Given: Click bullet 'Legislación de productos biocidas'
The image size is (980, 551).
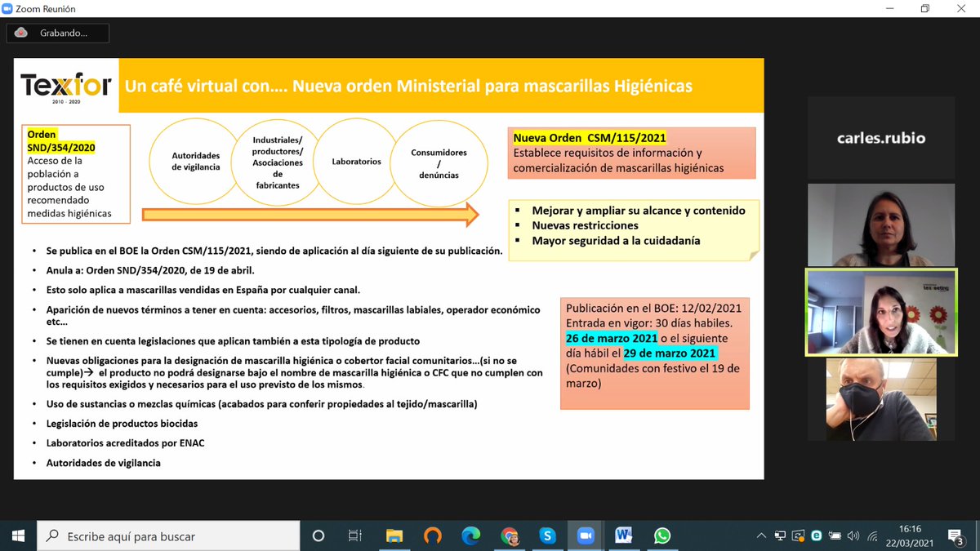Looking at the screenshot, I should (x=122, y=424).
